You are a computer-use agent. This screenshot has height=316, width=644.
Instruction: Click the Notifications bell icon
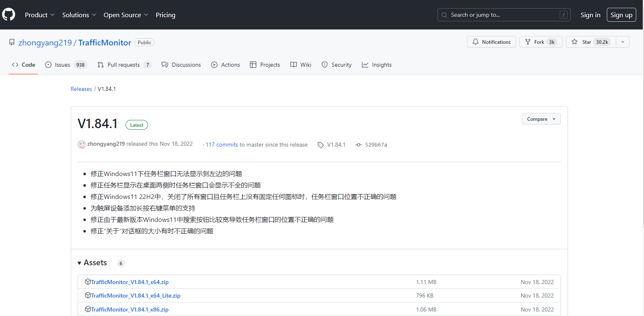pyautogui.click(x=476, y=42)
